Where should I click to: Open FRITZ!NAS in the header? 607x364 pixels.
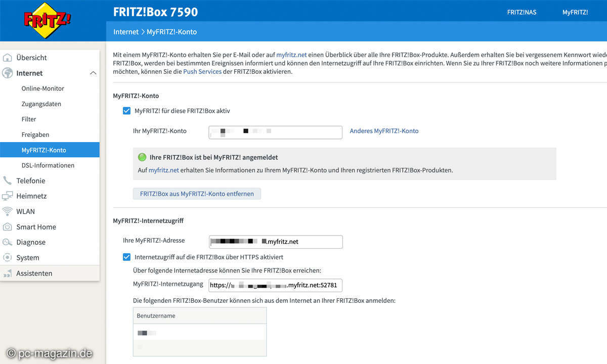522,12
